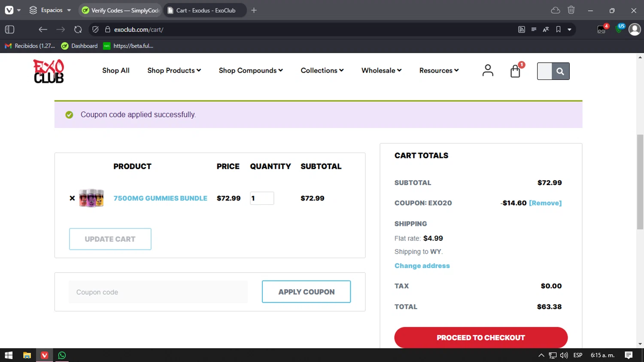Click the RSS feed icon in address bar
Screen dimensions: 644x362
pyautogui.click(x=522, y=30)
